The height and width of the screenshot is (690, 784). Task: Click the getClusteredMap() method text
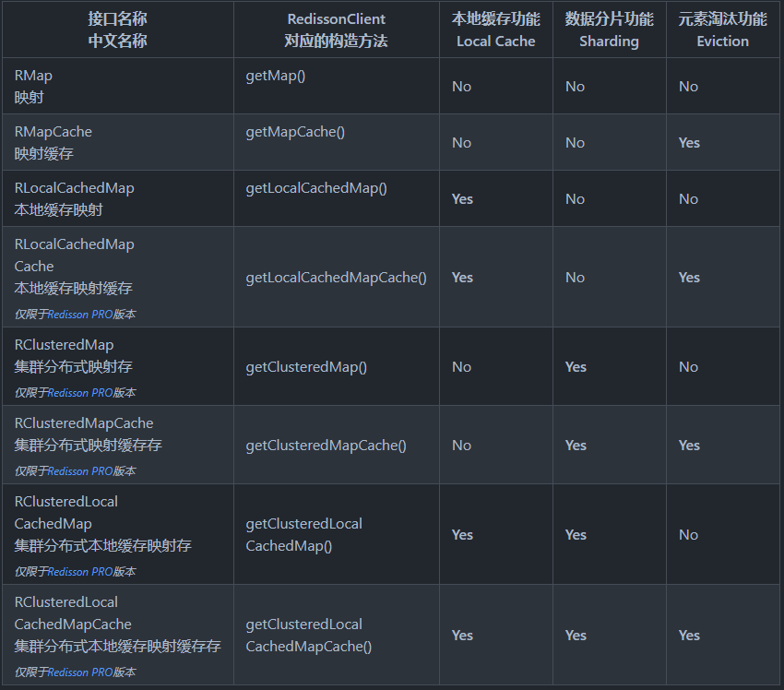[306, 367]
